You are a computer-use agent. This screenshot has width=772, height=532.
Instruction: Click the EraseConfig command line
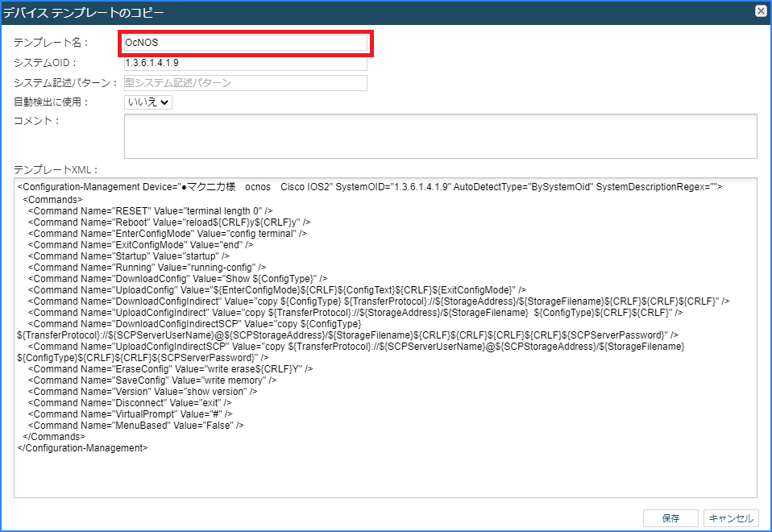pyautogui.click(x=170, y=369)
